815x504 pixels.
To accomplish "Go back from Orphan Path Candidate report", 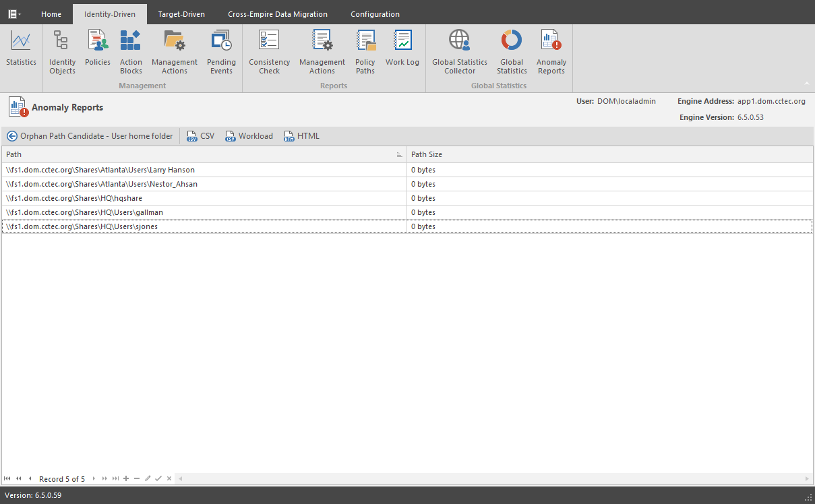I will point(12,136).
